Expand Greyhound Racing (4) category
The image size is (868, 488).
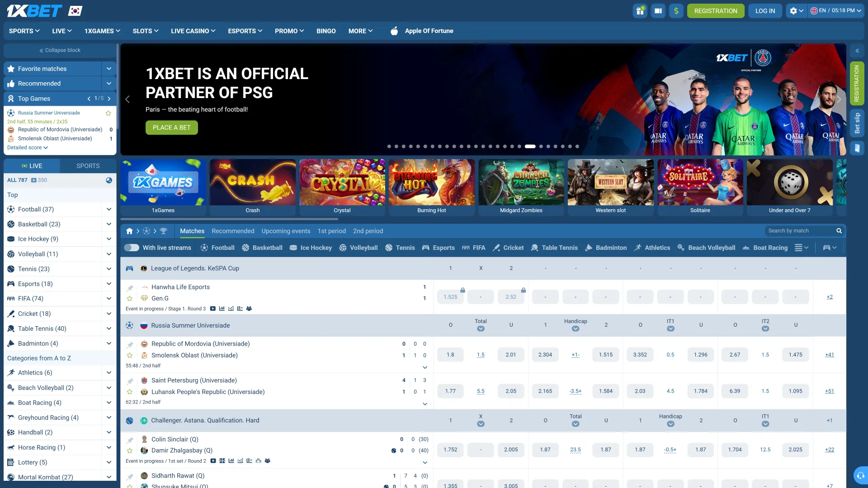[x=109, y=418]
